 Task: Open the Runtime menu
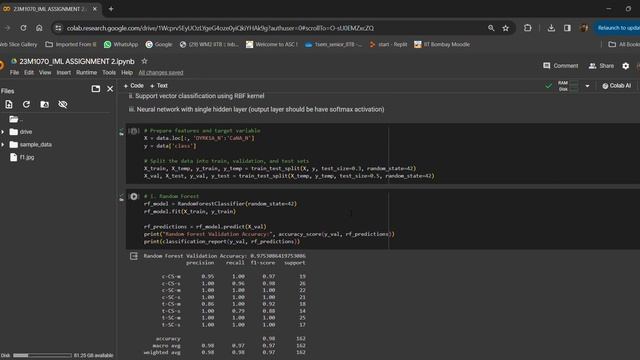pyautogui.click(x=87, y=72)
